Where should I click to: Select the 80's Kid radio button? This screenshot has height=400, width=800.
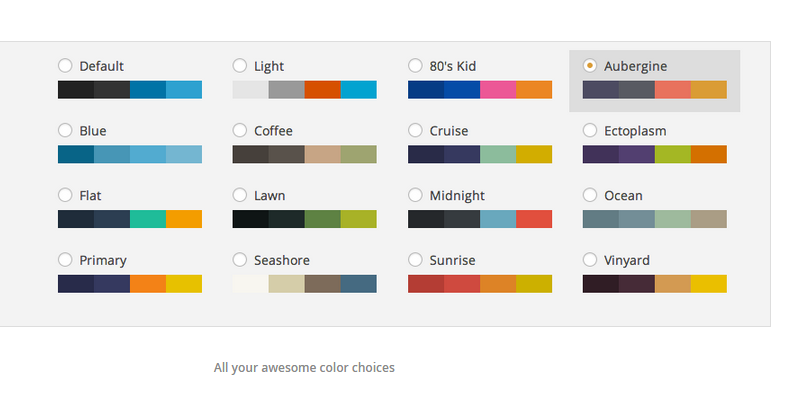click(x=416, y=66)
